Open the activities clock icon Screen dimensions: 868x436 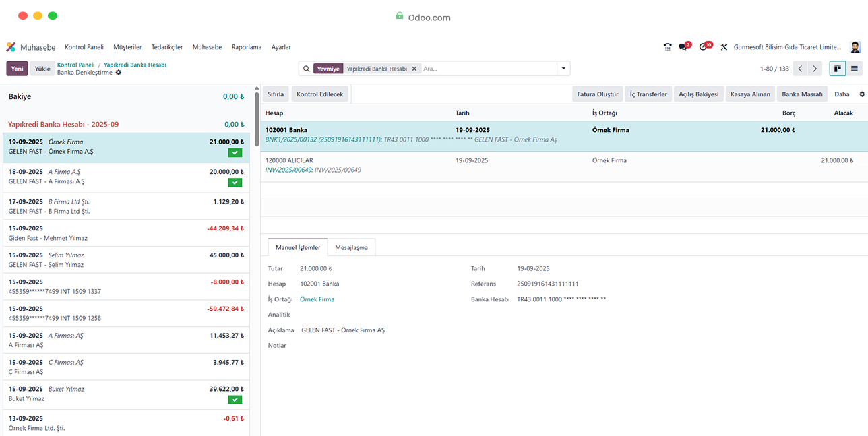[x=704, y=47]
